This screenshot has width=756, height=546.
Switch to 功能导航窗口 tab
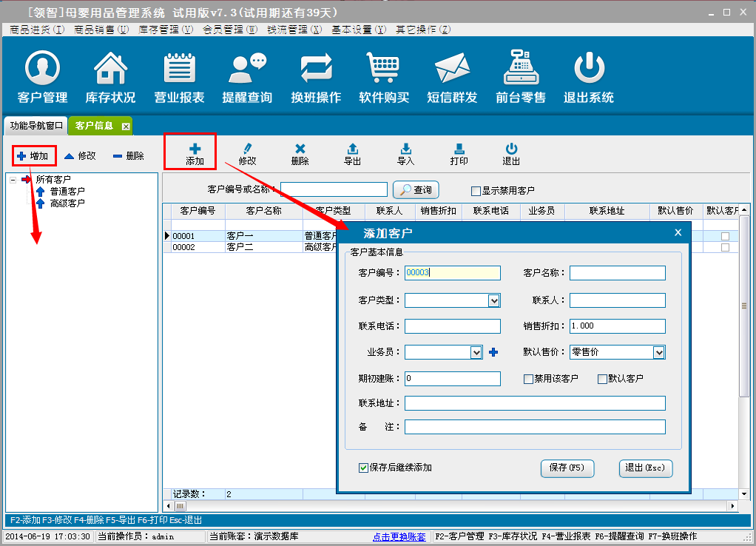coord(36,126)
